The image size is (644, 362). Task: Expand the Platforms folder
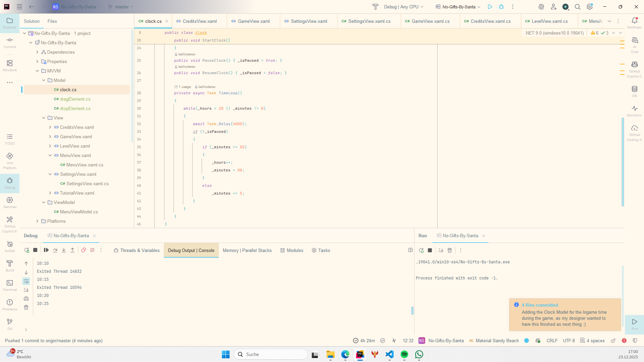pos(37,221)
